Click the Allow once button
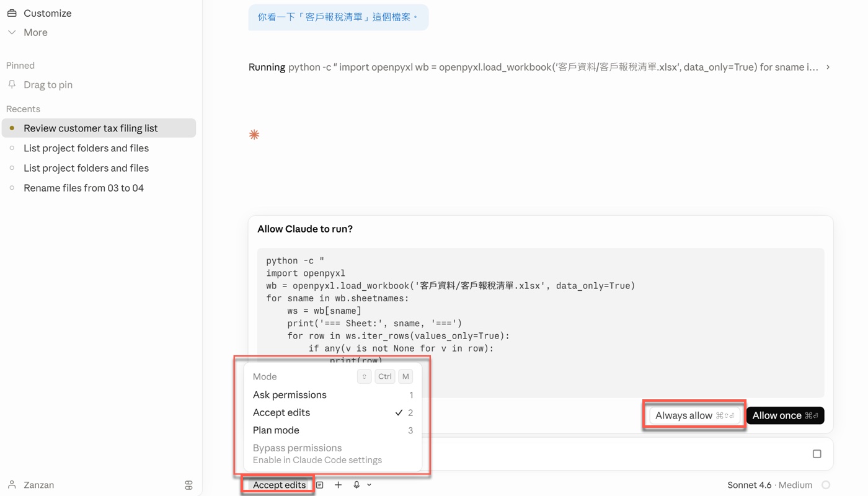 click(x=785, y=415)
